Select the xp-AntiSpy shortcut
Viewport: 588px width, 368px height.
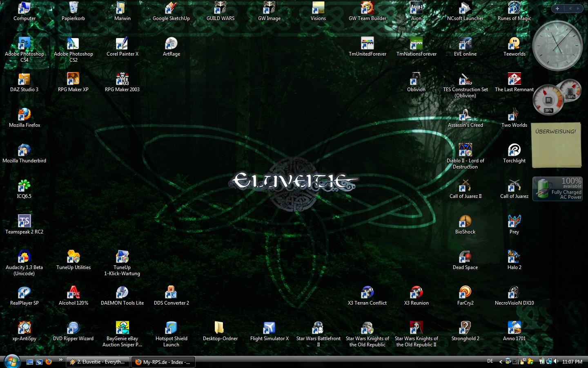(x=24, y=331)
